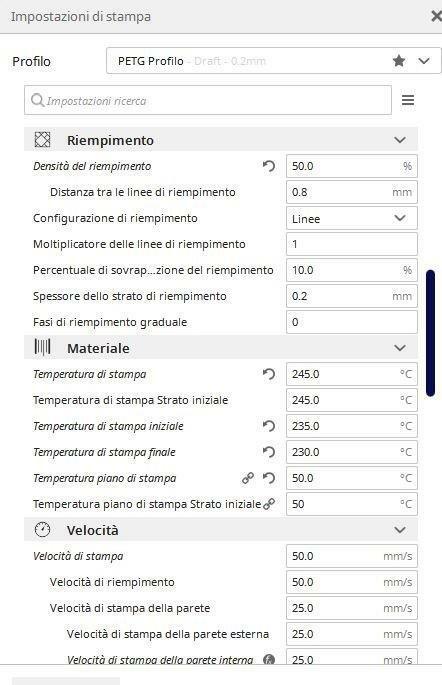This screenshot has width=442, height=685.
Task: Open settings visibility hamburger menu
Action: [x=408, y=100]
